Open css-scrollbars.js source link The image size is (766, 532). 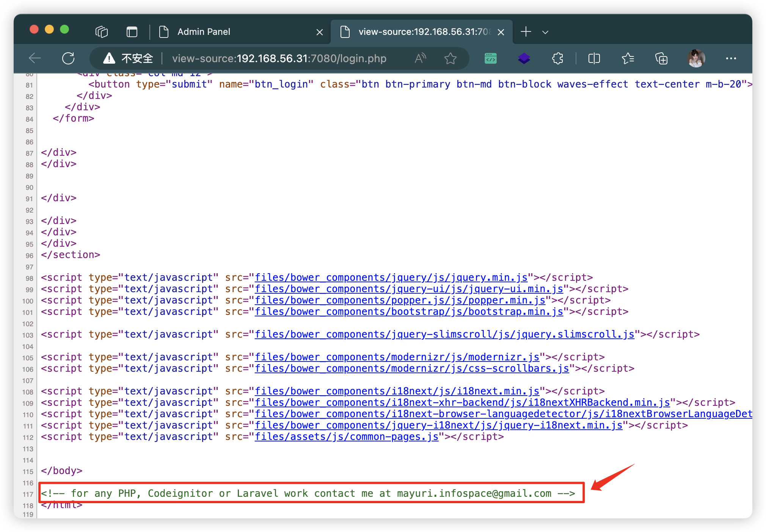[x=412, y=368]
